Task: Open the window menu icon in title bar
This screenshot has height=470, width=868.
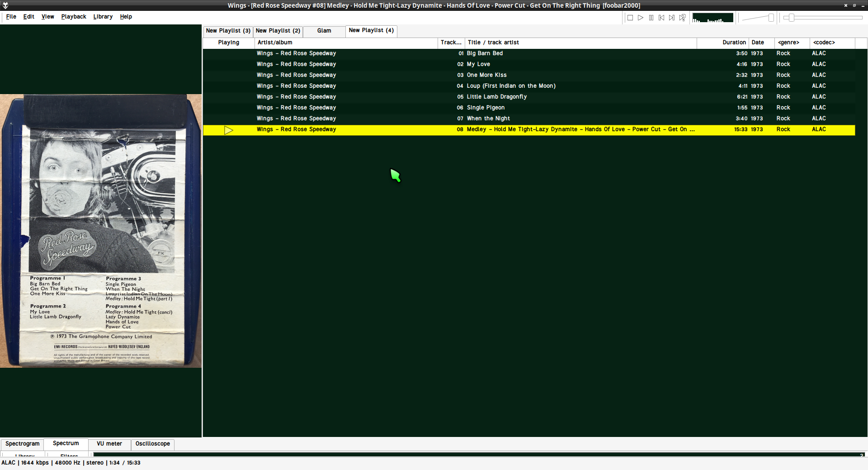Action: (x=5, y=5)
